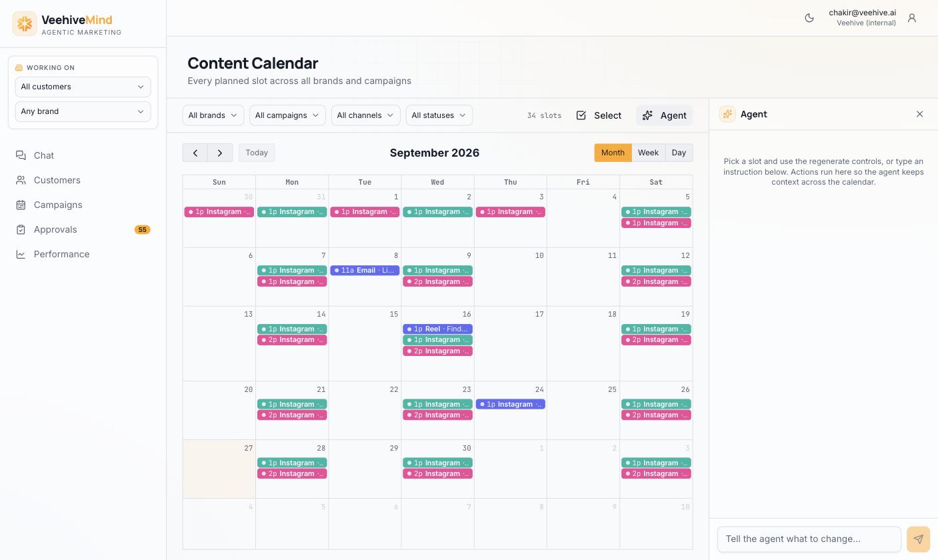The height and width of the screenshot is (560, 938).
Task: Expand the Any brand dropdown
Action: pyautogui.click(x=83, y=111)
